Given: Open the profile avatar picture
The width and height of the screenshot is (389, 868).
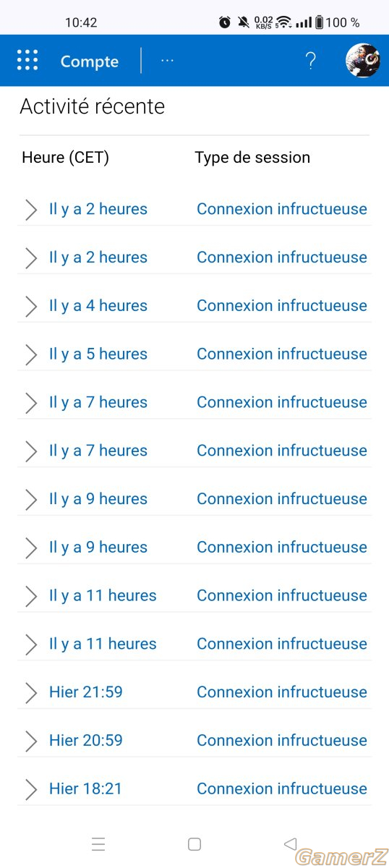Looking at the screenshot, I should (x=363, y=61).
